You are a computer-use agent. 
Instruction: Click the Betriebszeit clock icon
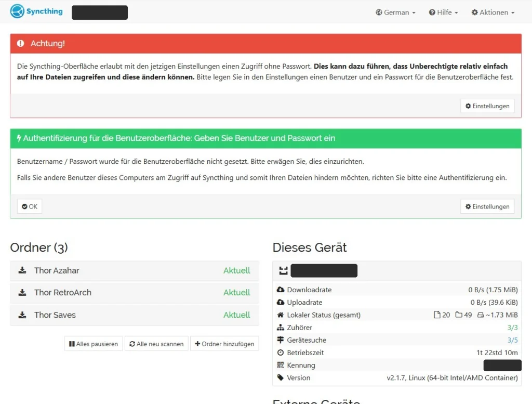click(280, 353)
